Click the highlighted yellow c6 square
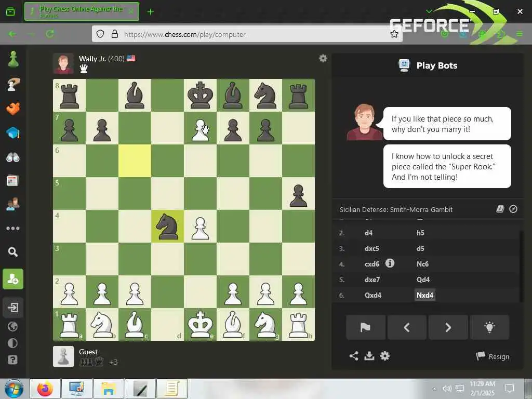Image resolution: width=532 pixels, height=399 pixels. (x=135, y=161)
